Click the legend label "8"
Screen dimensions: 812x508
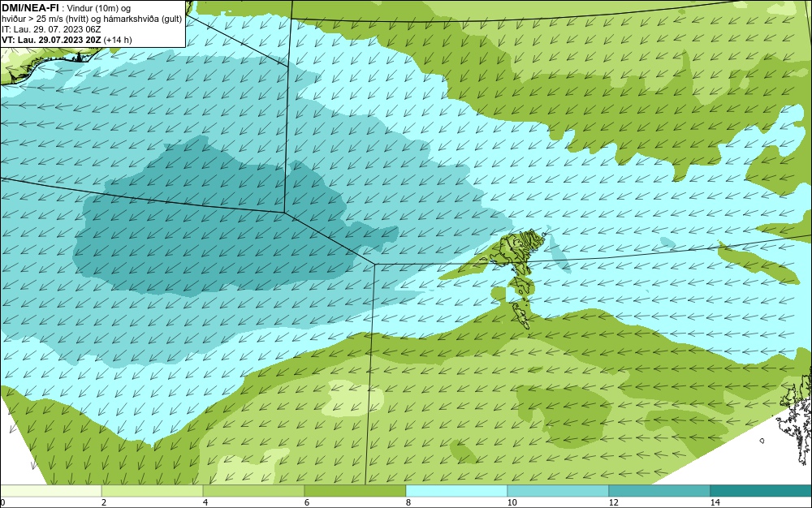[x=408, y=502]
